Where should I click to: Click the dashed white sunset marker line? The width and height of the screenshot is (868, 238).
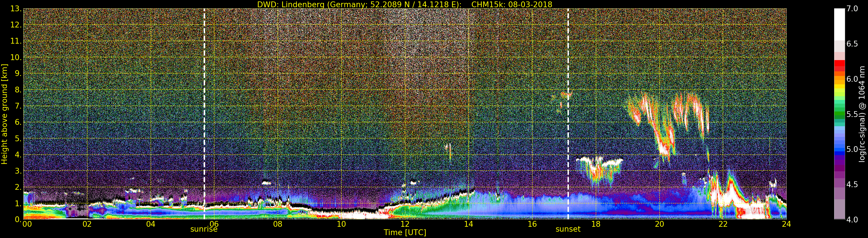(568, 114)
